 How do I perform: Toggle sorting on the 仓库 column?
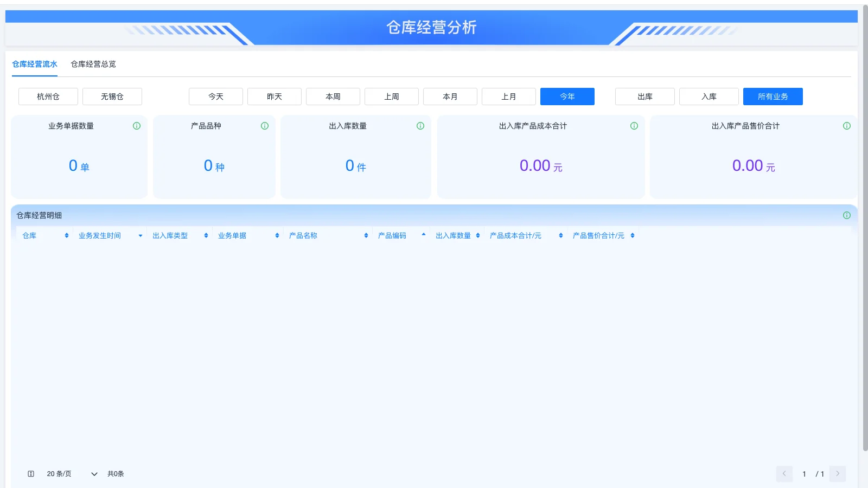coord(66,235)
